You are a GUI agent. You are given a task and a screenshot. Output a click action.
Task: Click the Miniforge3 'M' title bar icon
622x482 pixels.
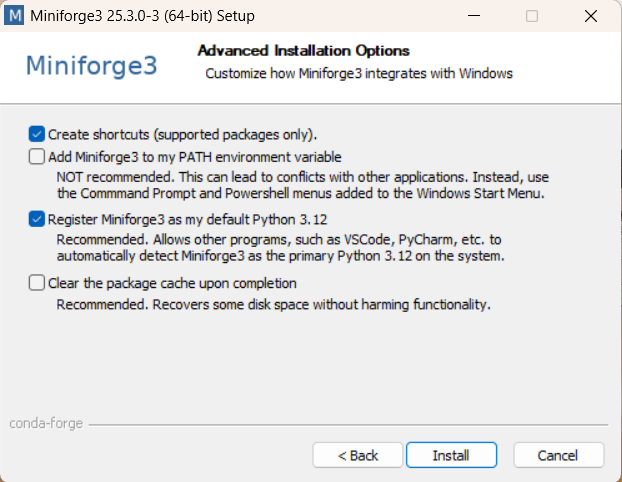(x=14, y=16)
